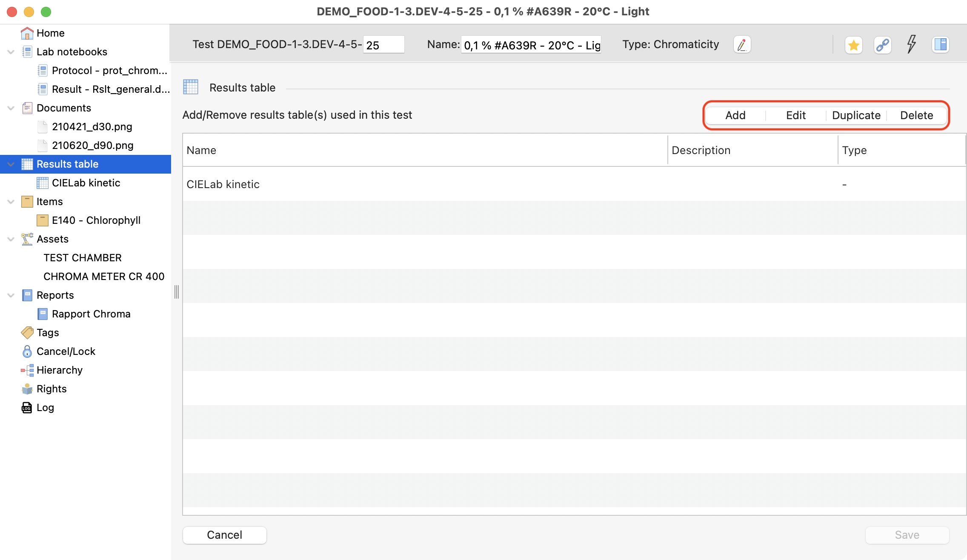Image resolution: width=967 pixels, height=560 pixels.
Task: Click the Reports book icon
Action: pos(27,295)
